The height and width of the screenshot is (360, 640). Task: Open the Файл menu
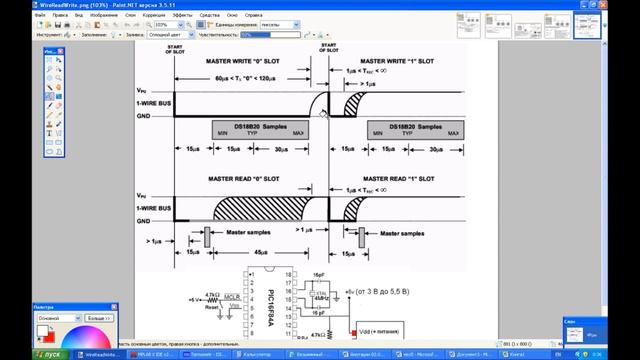[x=40, y=15]
